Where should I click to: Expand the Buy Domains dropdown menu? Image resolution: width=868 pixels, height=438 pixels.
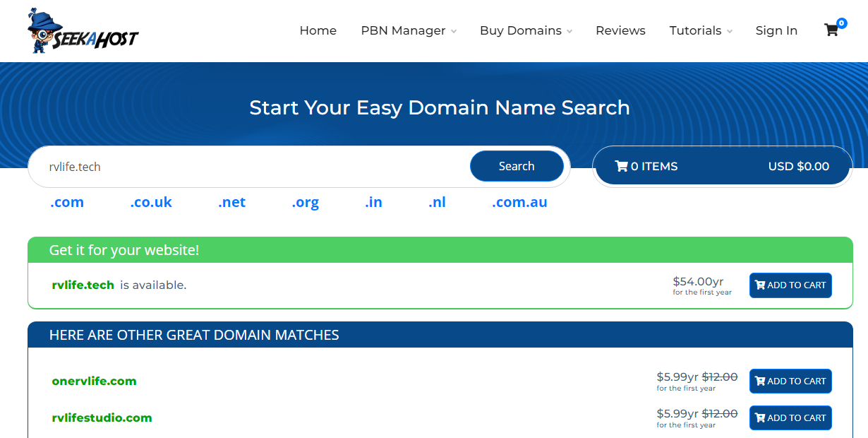point(526,31)
